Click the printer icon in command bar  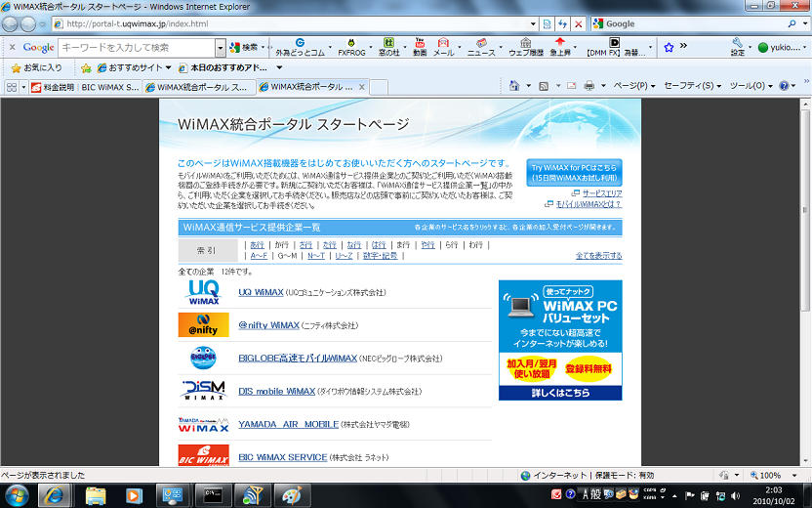point(589,87)
